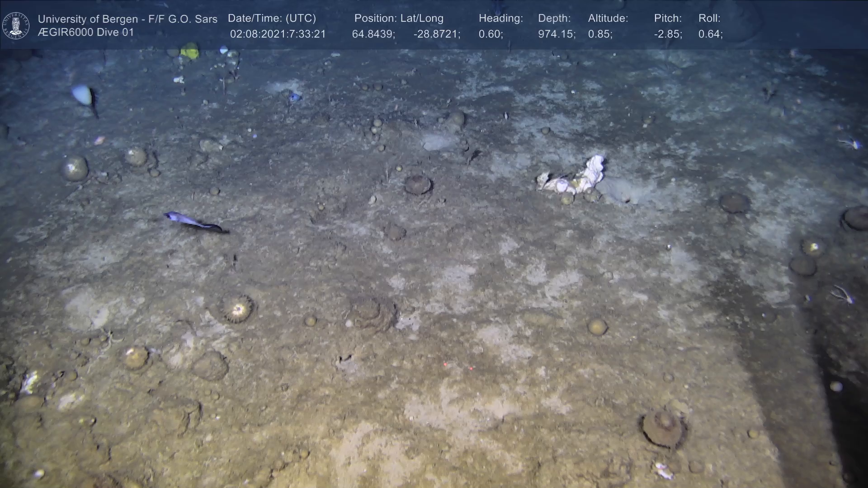This screenshot has height=488, width=868.
Task: Click the Altitude label
Action: pos(608,19)
